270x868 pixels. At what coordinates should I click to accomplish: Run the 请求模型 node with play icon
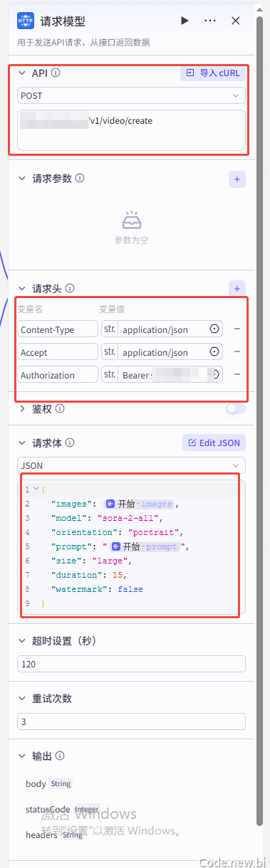[x=185, y=21]
